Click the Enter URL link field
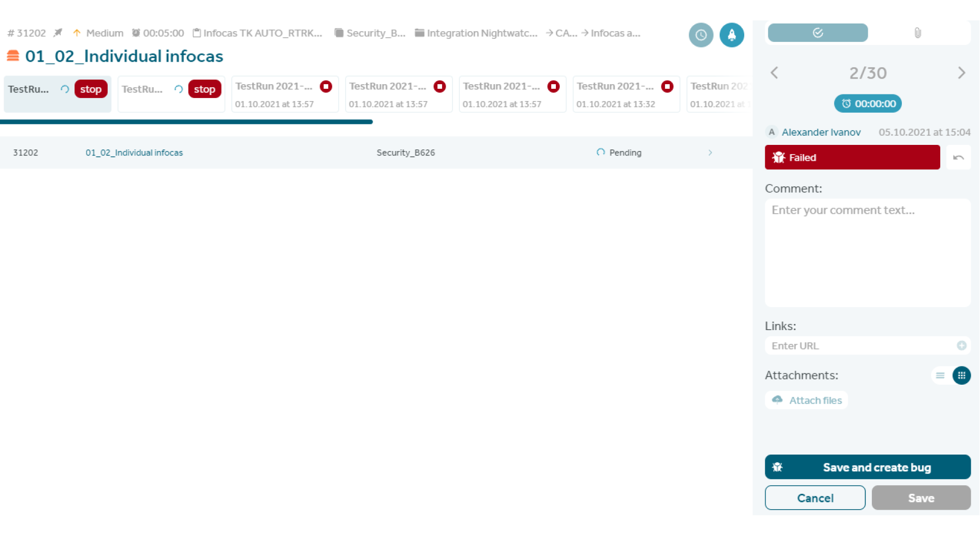This screenshot has width=980, height=551. (862, 346)
